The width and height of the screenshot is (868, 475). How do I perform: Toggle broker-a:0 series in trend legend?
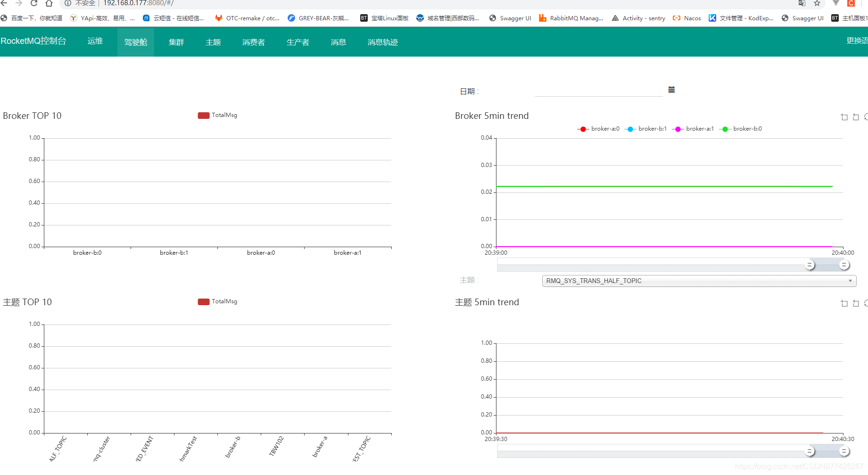598,129
